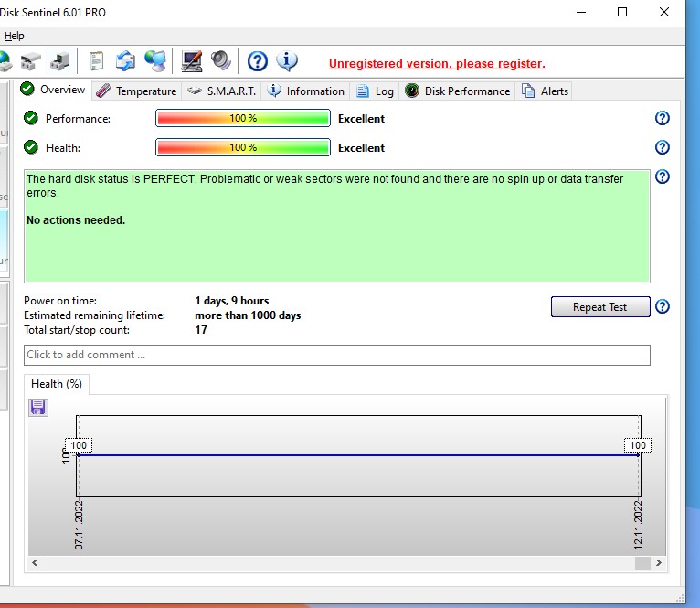Screen dimensions: 700x608
Task: Click the globe with disk toolbar icon
Action: (5, 61)
